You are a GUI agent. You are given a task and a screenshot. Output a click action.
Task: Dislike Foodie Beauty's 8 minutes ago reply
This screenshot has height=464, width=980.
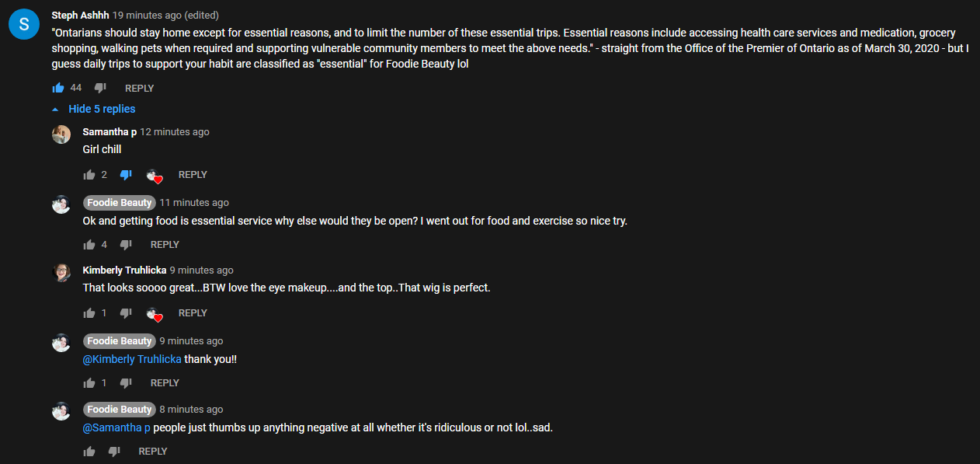114,452
